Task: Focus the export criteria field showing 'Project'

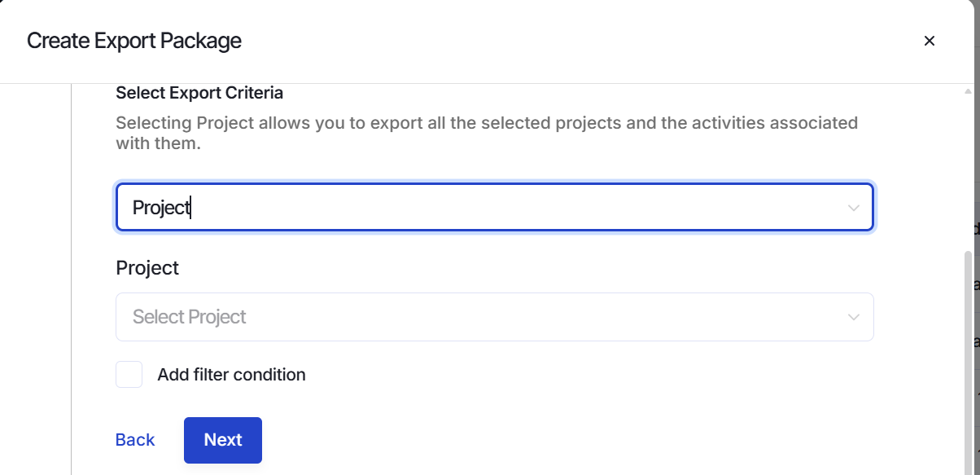Action: coord(495,207)
